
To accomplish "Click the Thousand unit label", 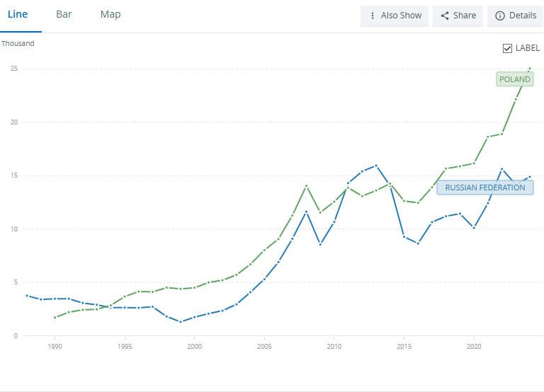I will click(x=18, y=43).
